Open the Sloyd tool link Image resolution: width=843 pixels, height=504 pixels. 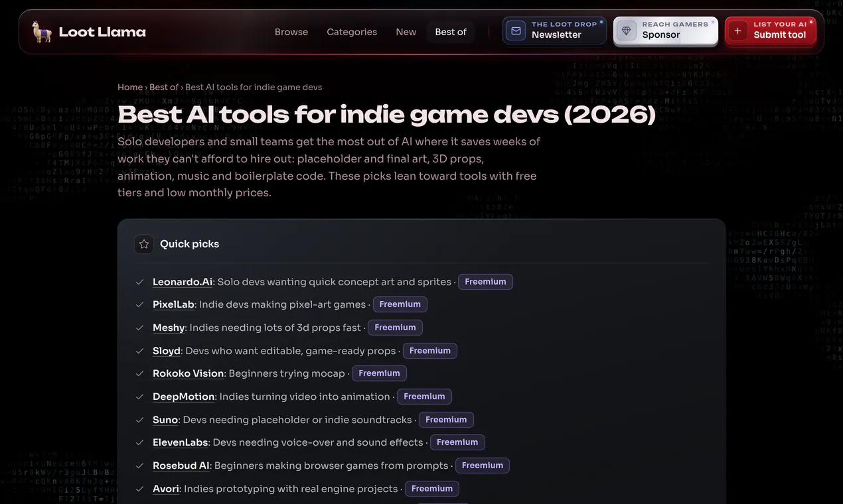[167, 351]
